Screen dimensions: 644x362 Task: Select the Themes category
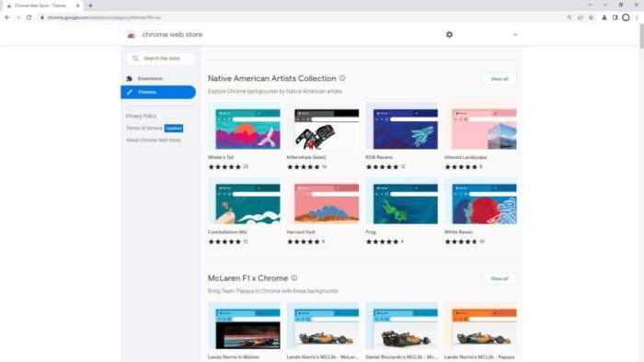coord(158,92)
